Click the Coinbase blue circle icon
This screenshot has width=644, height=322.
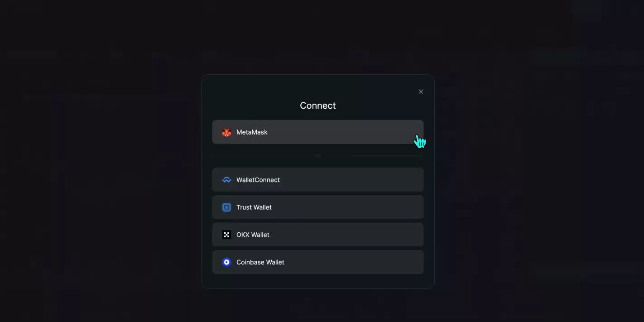click(x=226, y=262)
